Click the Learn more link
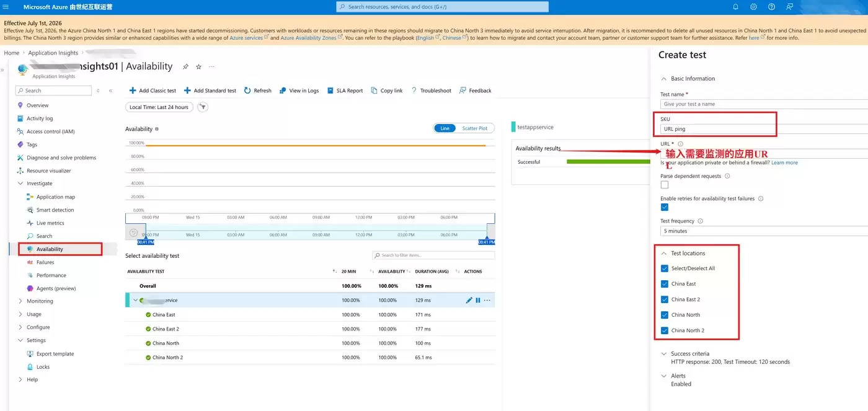This screenshot has height=411, width=868. click(784, 162)
